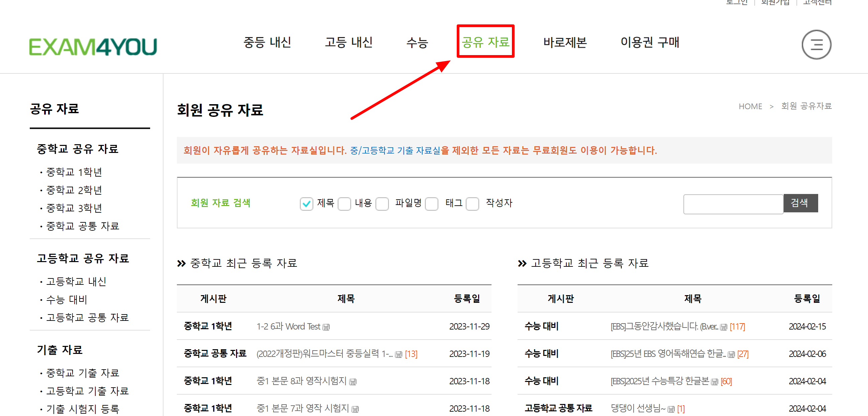This screenshot has height=416, width=868.
Task: Select the 수능 navigation menu
Action: pyautogui.click(x=417, y=42)
